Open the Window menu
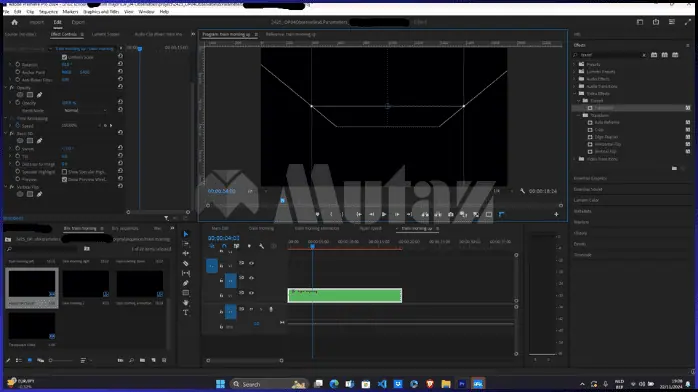This screenshot has width=698, height=392. click(146, 12)
